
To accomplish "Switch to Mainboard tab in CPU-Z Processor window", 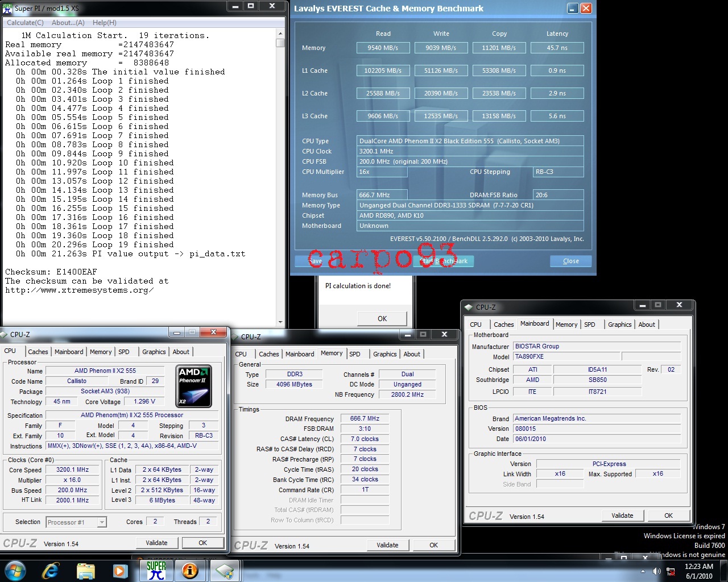I will coord(69,352).
